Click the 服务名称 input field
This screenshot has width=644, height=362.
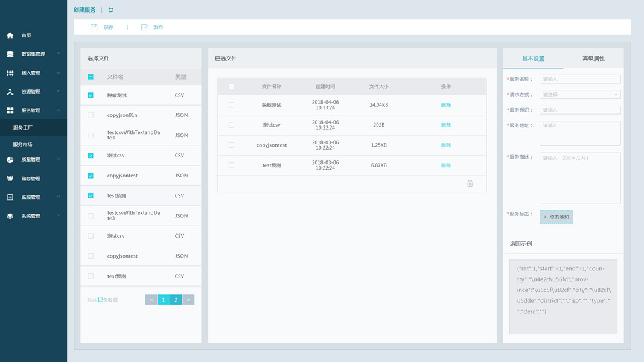click(580, 79)
